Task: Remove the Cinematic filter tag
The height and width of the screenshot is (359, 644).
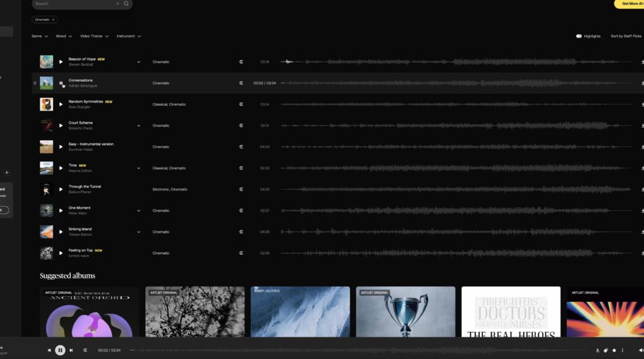Action: [53, 20]
